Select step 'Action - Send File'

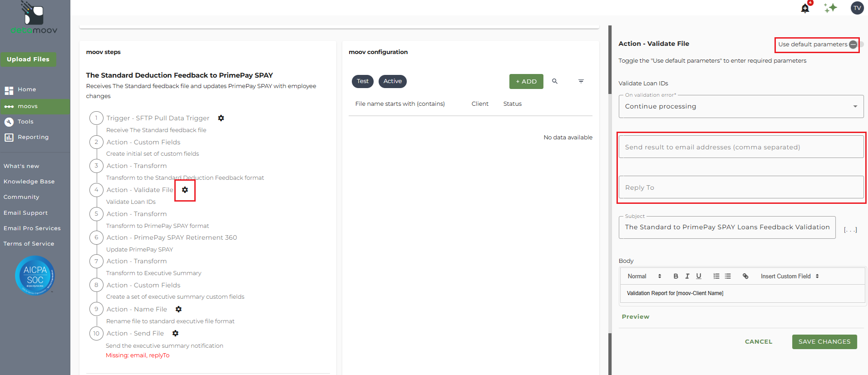click(135, 333)
